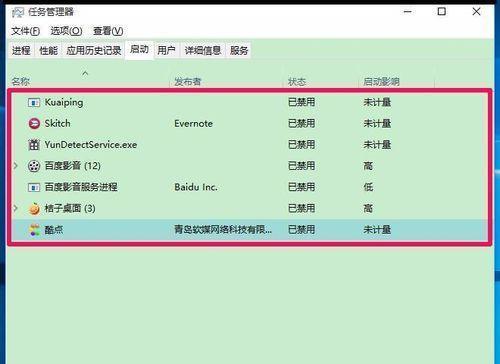The height and width of the screenshot is (364, 500).
Task: Click 已禁用 status in the Kuaiping row
Action: (301, 102)
